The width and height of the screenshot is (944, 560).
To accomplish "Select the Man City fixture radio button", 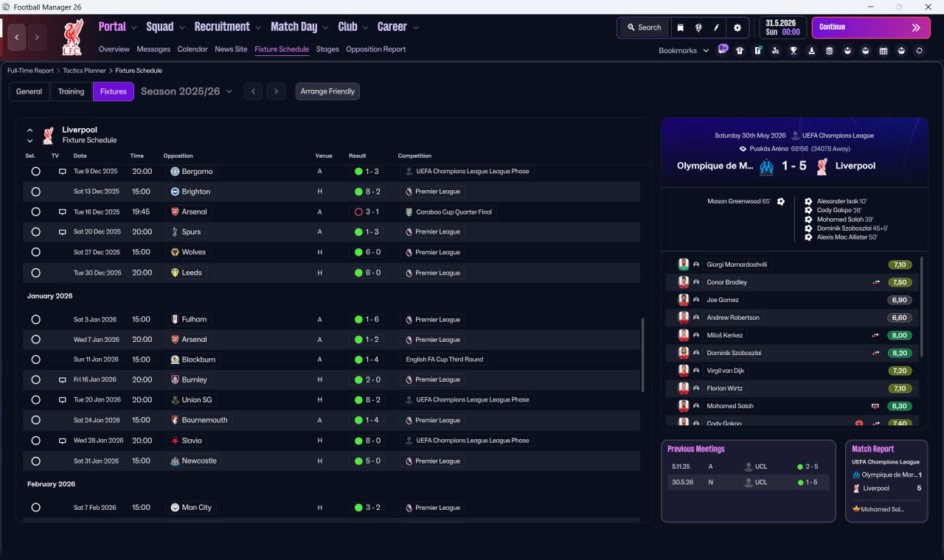I will pos(35,508).
